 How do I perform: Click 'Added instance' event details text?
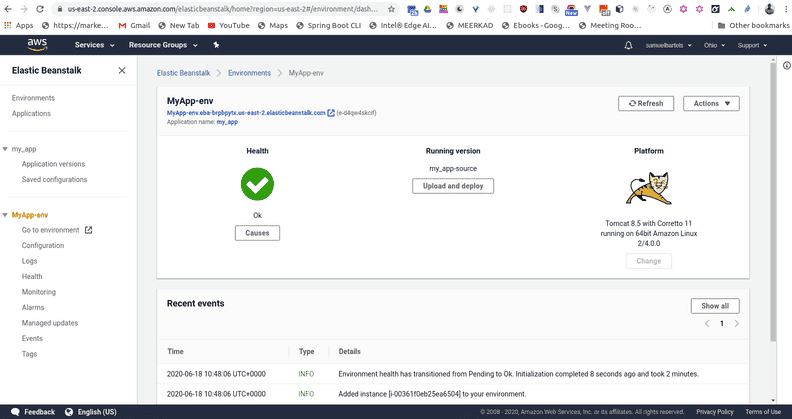coord(432,394)
